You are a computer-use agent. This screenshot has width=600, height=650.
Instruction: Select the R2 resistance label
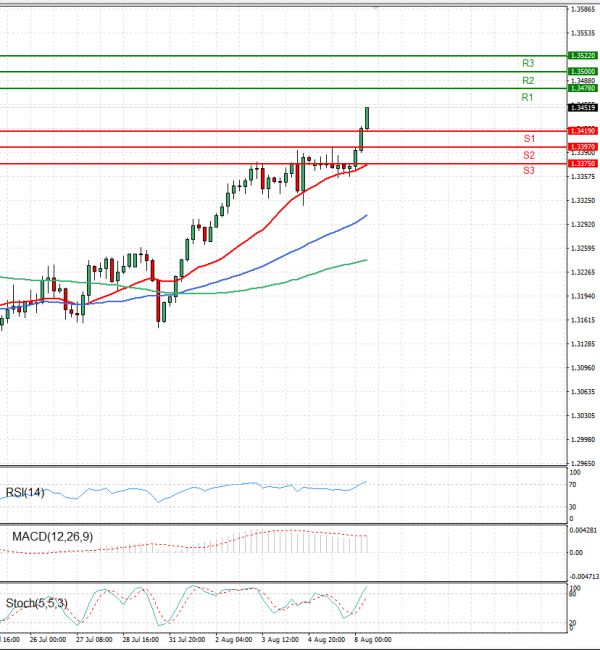point(527,80)
